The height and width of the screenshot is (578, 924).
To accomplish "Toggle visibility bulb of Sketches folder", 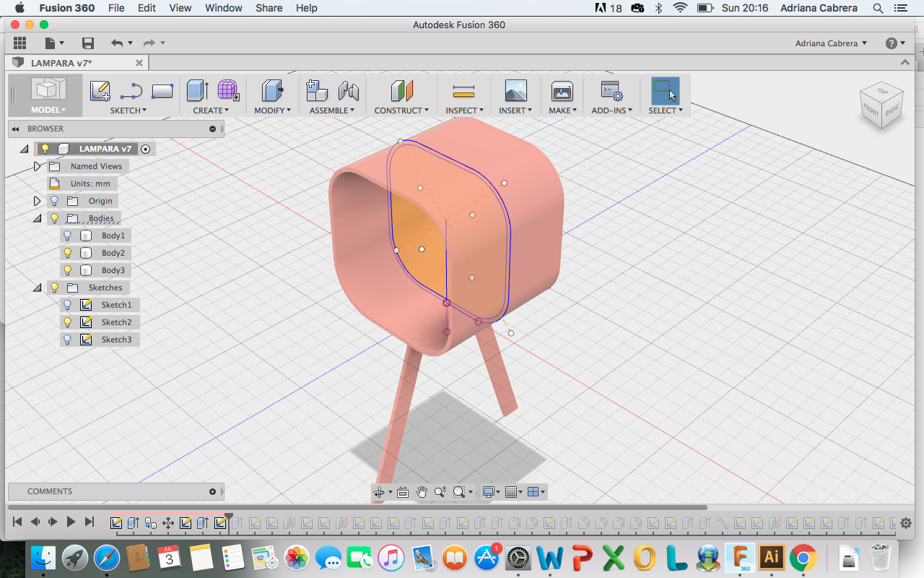I will (54, 288).
